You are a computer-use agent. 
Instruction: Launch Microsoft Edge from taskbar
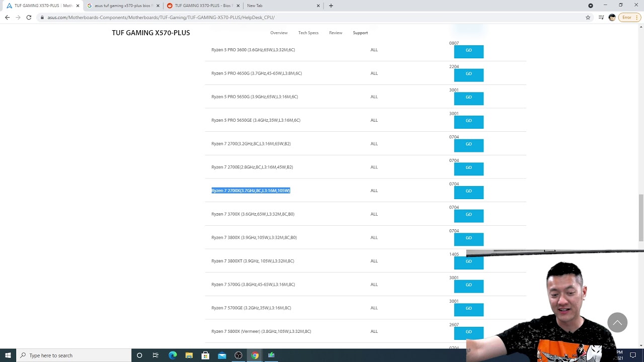pyautogui.click(x=173, y=355)
